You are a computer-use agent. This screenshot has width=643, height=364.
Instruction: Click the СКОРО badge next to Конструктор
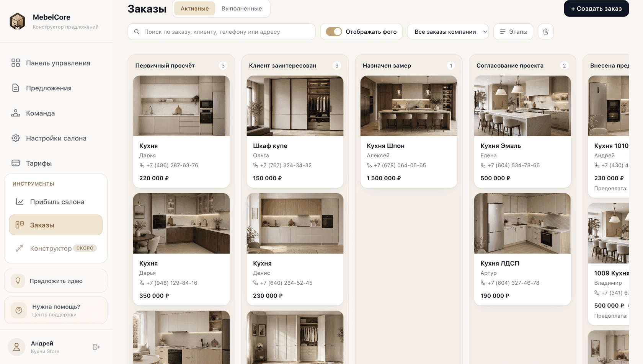(85, 248)
